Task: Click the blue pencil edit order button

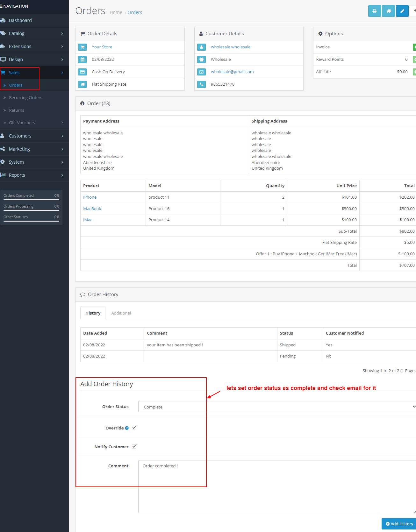Action: coord(402,11)
